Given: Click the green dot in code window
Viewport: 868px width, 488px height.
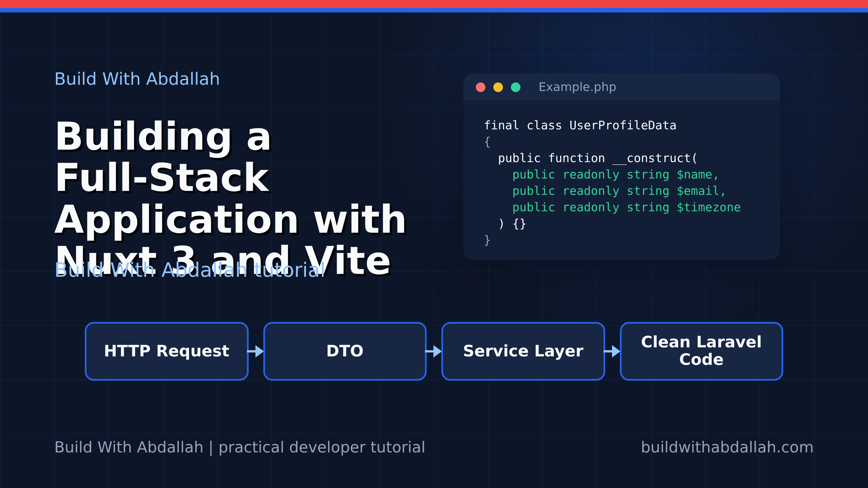Looking at the screenshot, I should (x=516, y=87).
